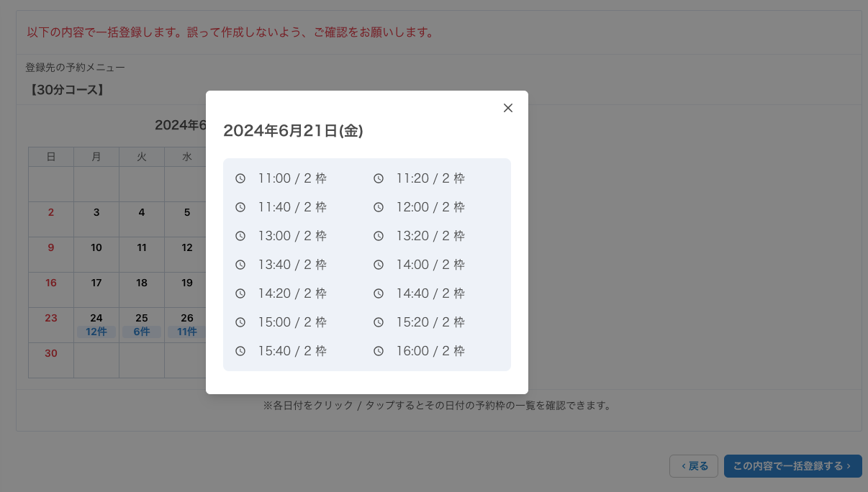868x492 pixels.
Task: Click the clock icon beside 11:20
Action: tap(379, 178)
